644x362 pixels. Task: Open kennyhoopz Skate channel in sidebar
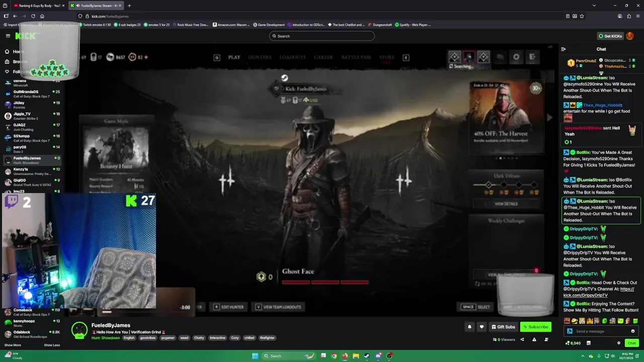coord(33,323)
